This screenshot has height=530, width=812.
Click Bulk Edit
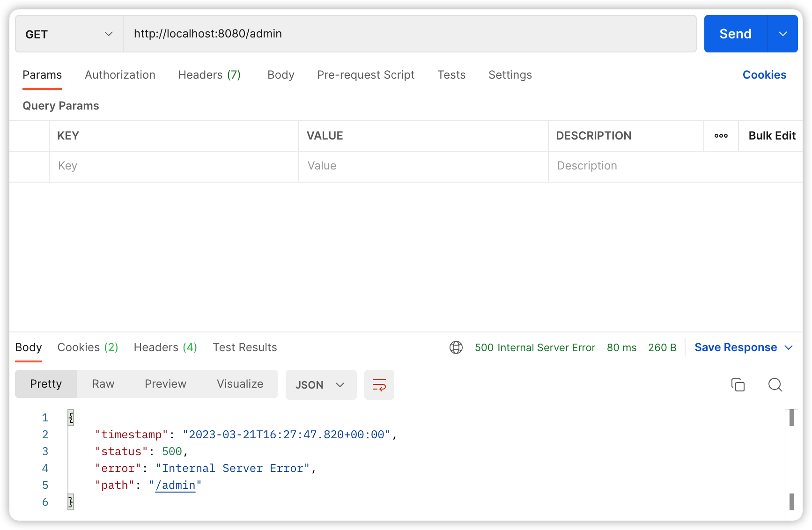point(772,136)
